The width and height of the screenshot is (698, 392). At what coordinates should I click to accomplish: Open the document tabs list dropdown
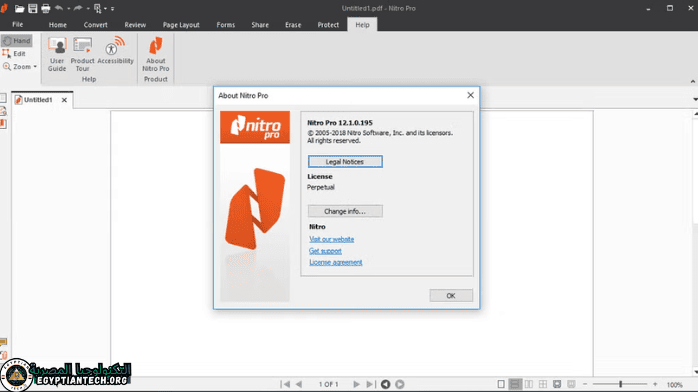pos(695,99)
